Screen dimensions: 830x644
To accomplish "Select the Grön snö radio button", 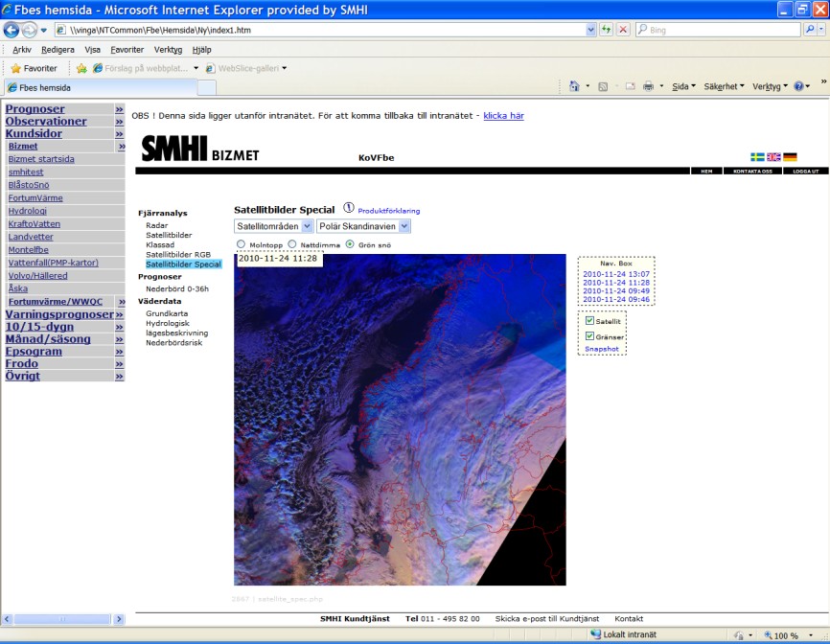I will coord(350,244).
